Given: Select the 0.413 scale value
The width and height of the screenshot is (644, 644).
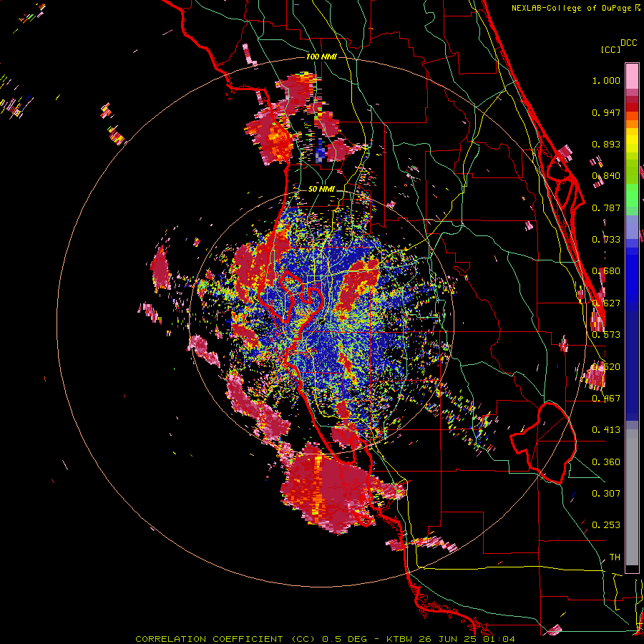Looking at the screenshot, I should (x=606, y=430).
